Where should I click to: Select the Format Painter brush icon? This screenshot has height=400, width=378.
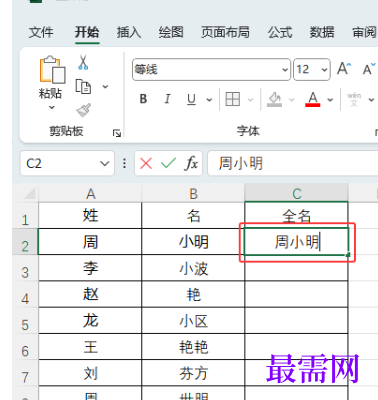tap(83, 110)
